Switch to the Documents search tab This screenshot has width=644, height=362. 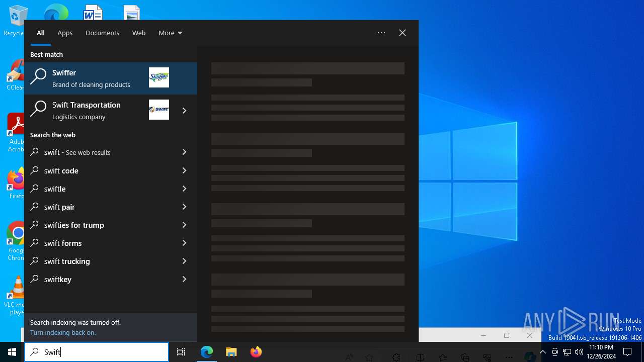(102, 33)
